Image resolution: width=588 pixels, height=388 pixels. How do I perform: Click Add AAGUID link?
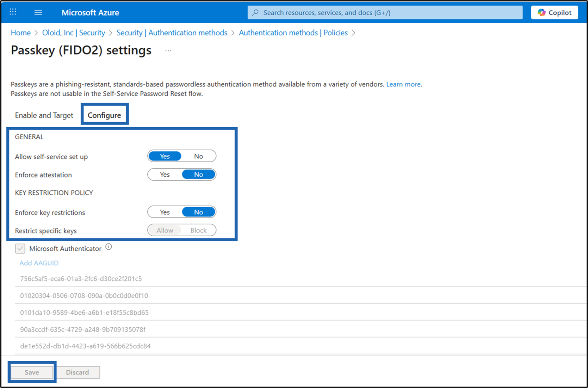tap(39, 263)
